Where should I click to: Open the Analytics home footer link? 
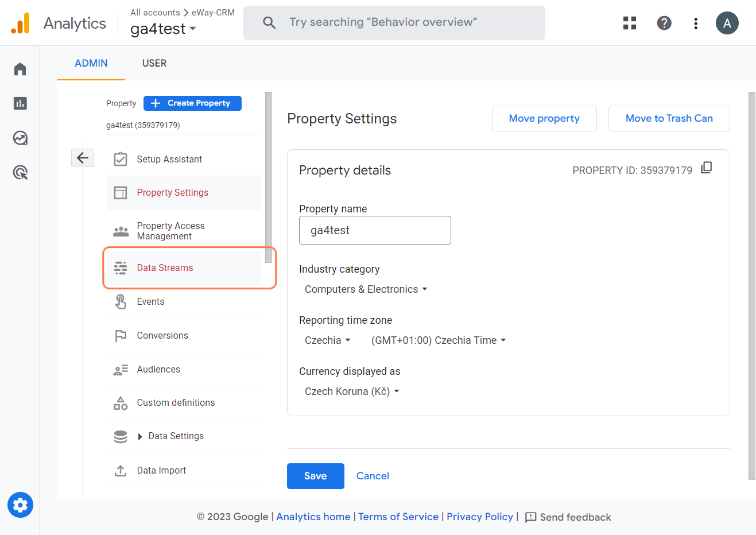tap(313, 517)
